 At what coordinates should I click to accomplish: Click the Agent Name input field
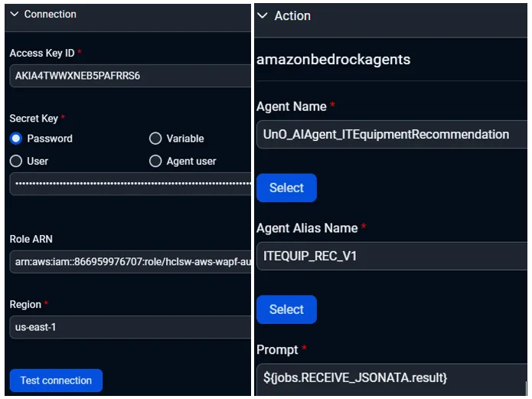coord(391,134)
